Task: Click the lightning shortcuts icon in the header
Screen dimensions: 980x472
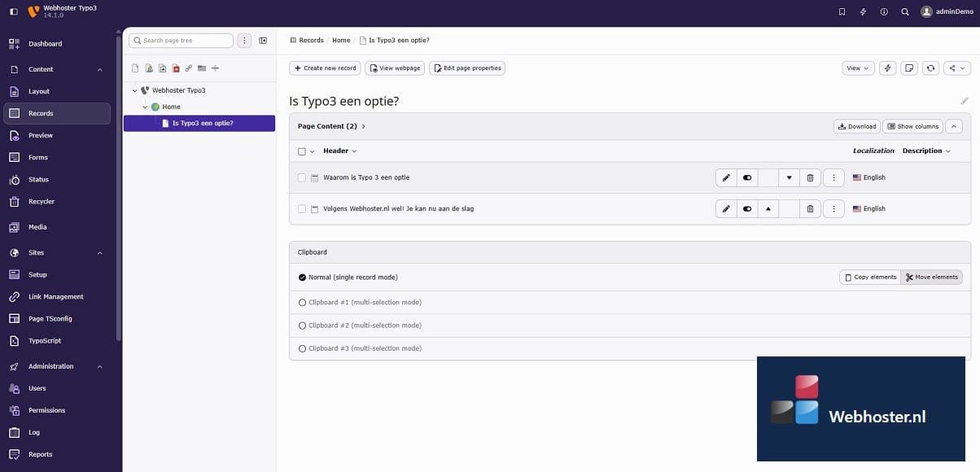Action: [863, 12]
